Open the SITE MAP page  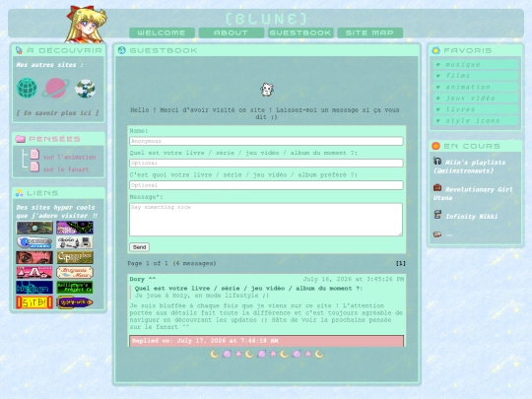[369, 33]
